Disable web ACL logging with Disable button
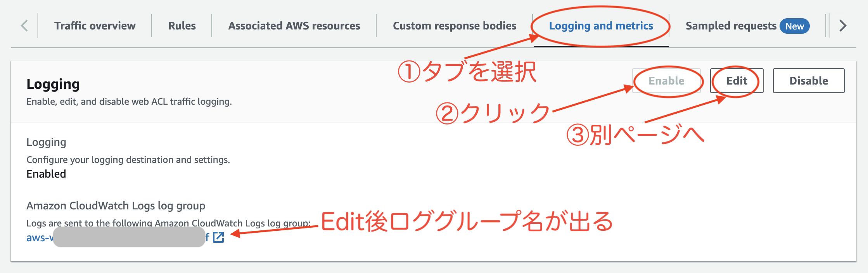Image resolution: width=868 pixels, height=273 pixels. pyautogui.click(x=808, y=81)
